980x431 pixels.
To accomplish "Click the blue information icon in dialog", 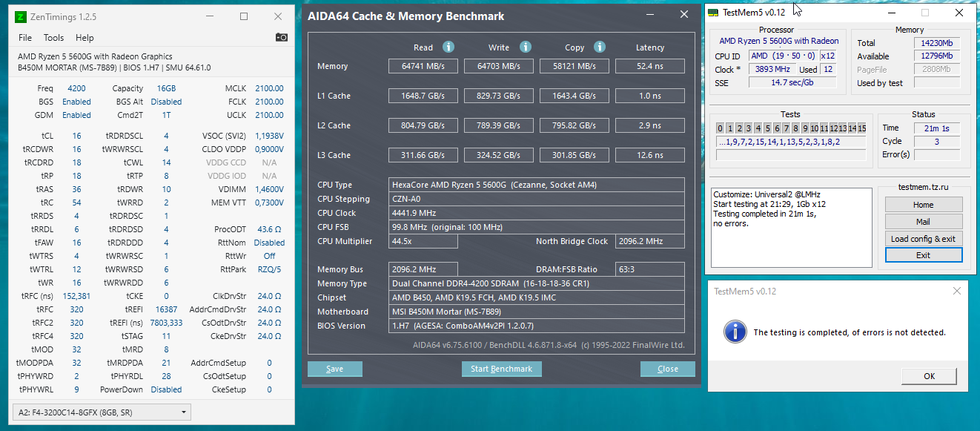I will coord(735,332).
